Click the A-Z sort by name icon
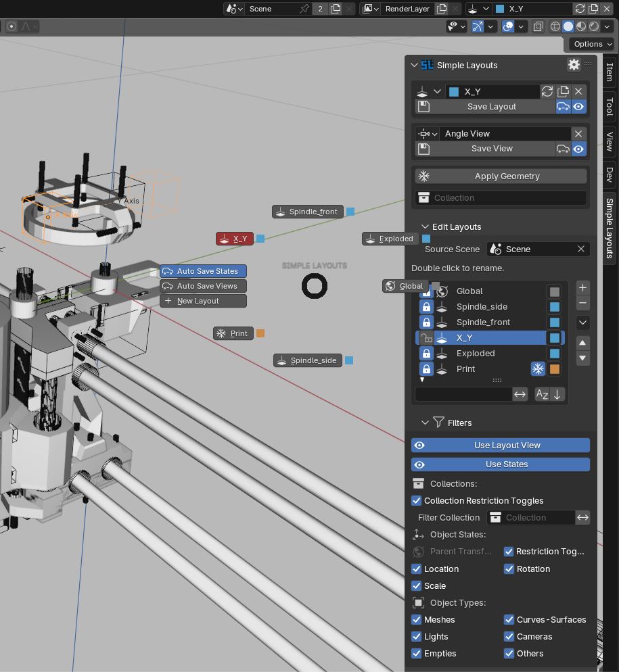Viewport: 619px width, 672px height. tap(542, 395)
